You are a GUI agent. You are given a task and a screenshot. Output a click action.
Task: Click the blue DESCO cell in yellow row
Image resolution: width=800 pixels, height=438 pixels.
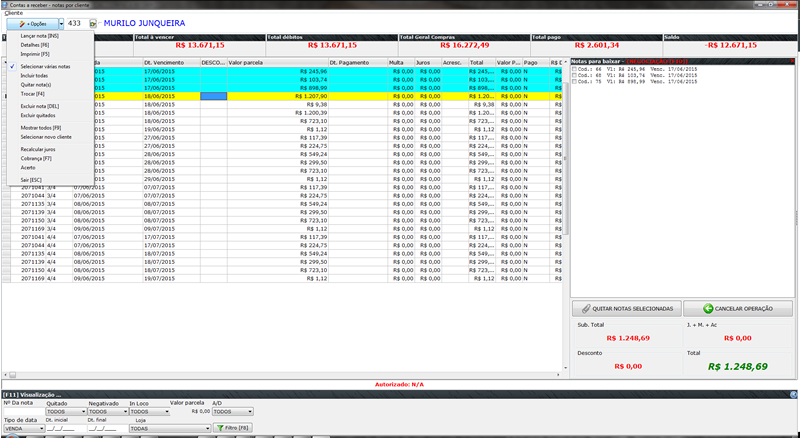(x=214, y=95)
